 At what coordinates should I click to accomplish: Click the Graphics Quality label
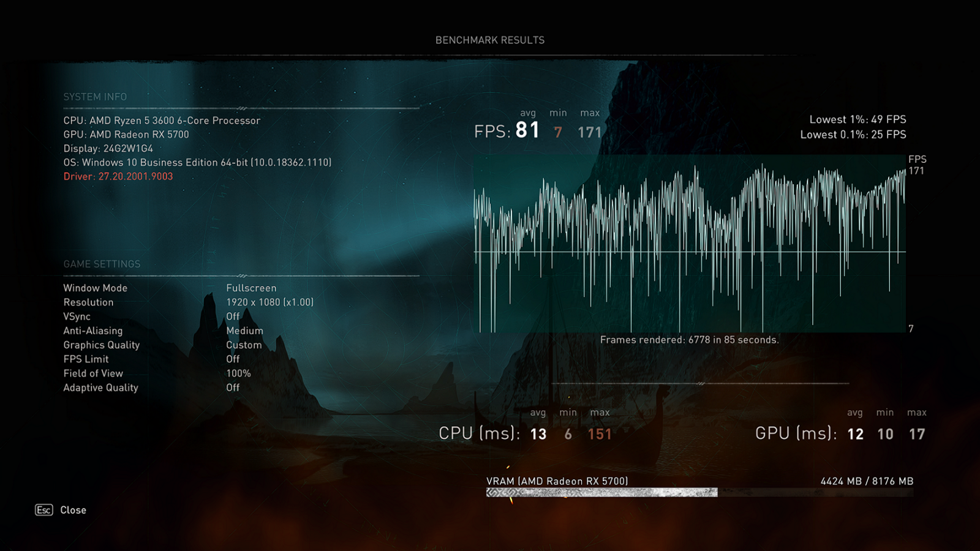click(x=102, y=345)
